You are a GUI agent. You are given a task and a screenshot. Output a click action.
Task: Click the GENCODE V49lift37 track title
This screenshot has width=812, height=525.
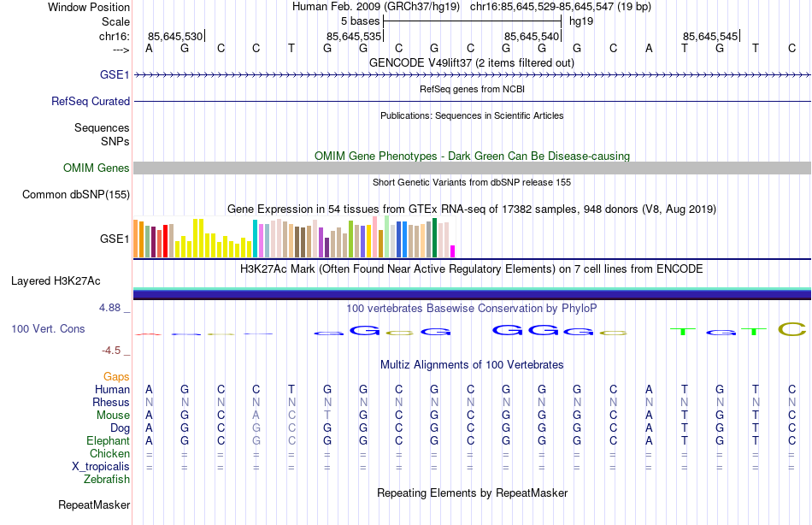471,62
